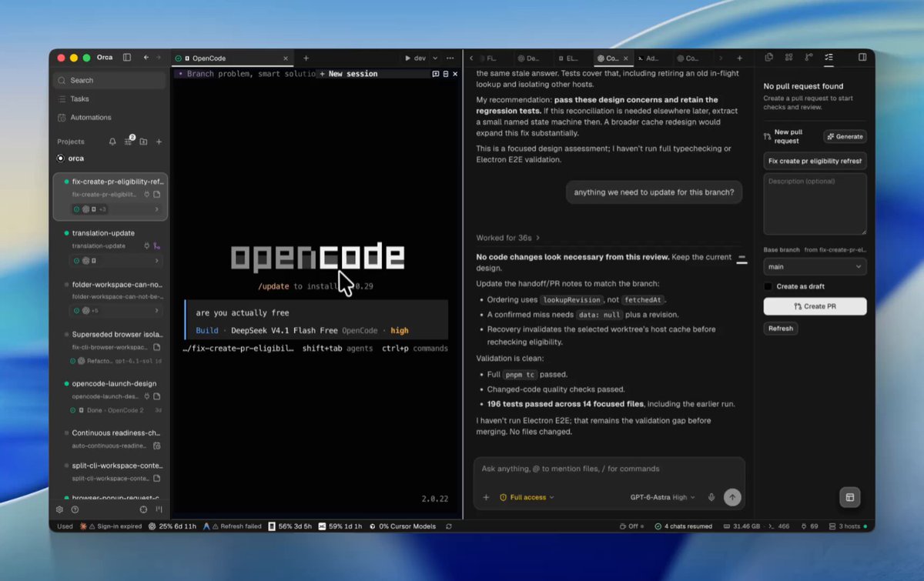Screen dimensions: 924x581
Task: Click 3 hosts in status bar
Action: coord(847,526)
